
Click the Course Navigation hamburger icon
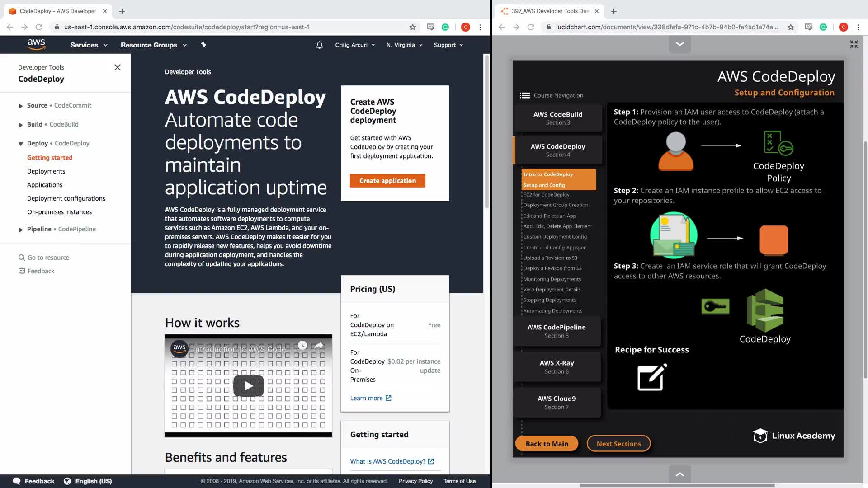pyautogui.click(x=524, y=95)
